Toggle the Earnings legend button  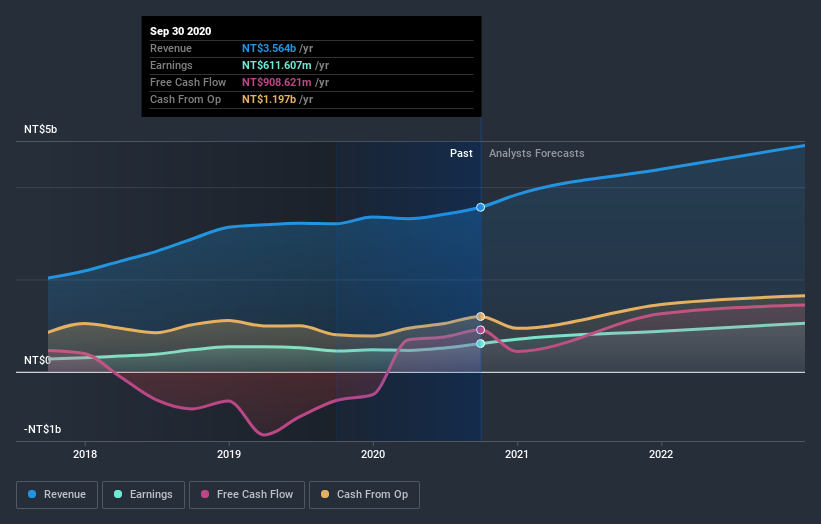click(143, 495)
